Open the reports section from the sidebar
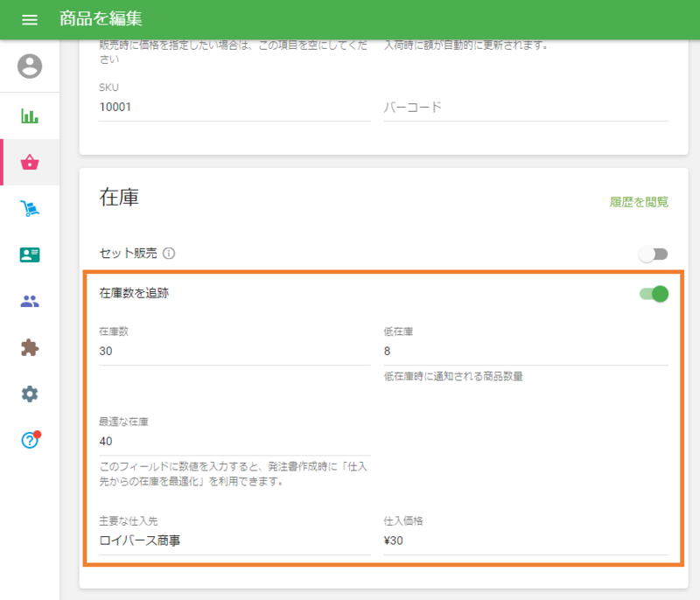 pos(29,115)
